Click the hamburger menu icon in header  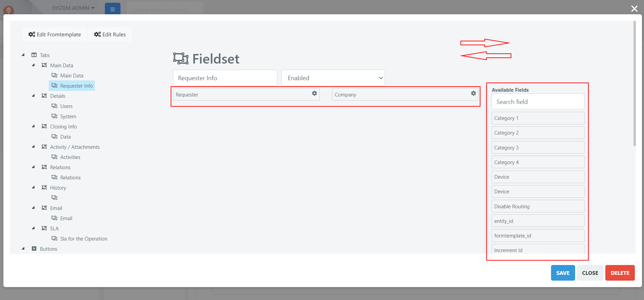click(113, 9)
